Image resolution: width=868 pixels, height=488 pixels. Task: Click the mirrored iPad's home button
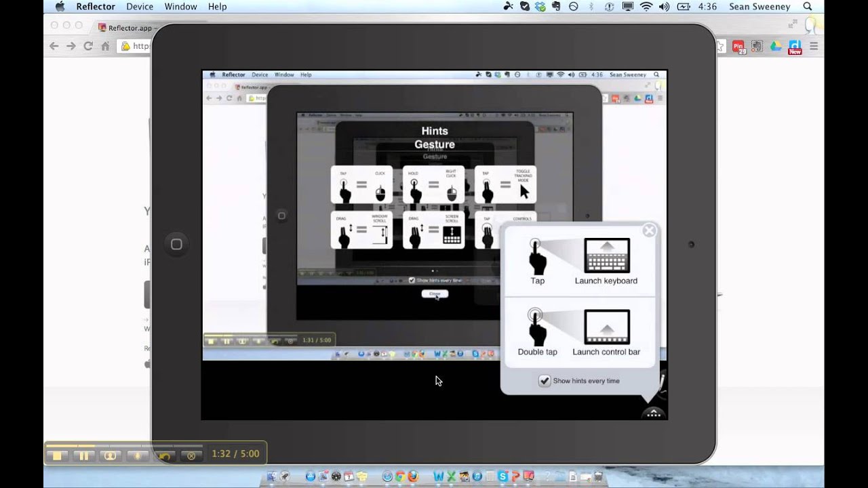[176, 244]
